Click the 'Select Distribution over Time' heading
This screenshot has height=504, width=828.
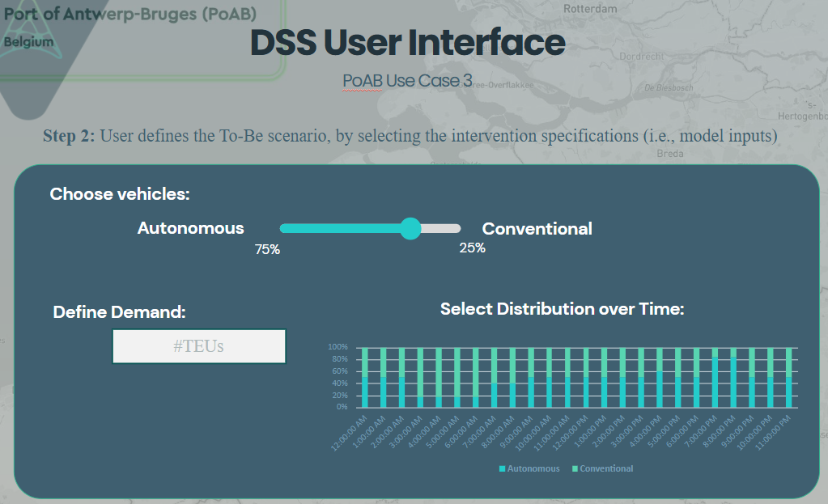coord(563,309)
